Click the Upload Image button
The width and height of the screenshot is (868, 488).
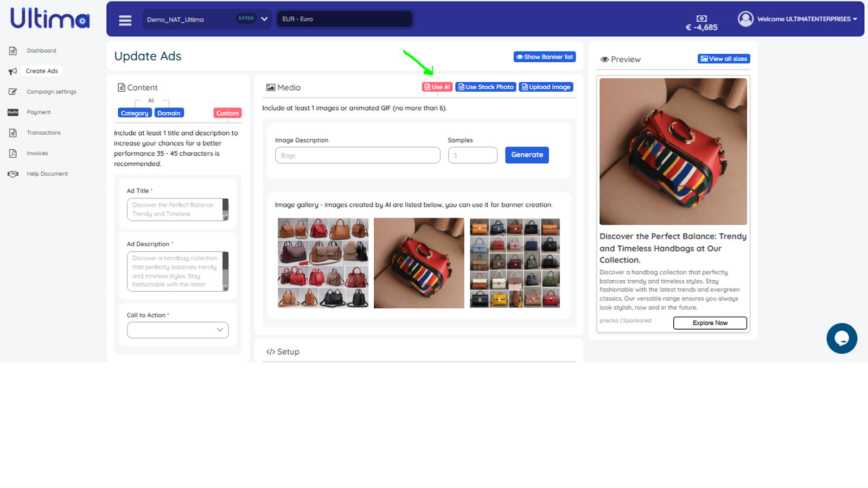point(546,87)
